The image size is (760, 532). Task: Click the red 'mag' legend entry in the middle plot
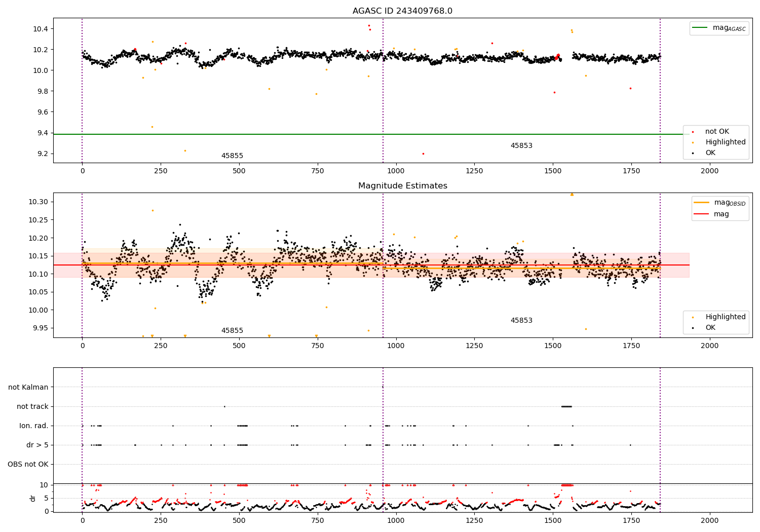coord(712,214)
